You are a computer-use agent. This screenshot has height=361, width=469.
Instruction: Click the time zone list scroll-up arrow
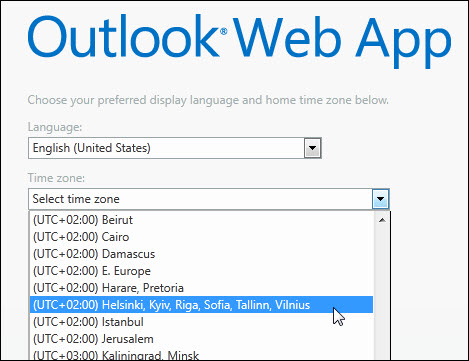pyautogui.click(x=382, y=220)
